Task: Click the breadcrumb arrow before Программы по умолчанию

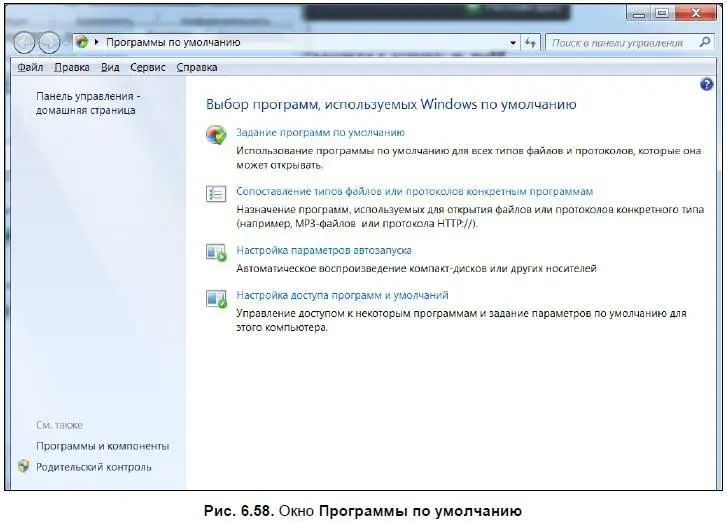Action: (x=96, y=42)
